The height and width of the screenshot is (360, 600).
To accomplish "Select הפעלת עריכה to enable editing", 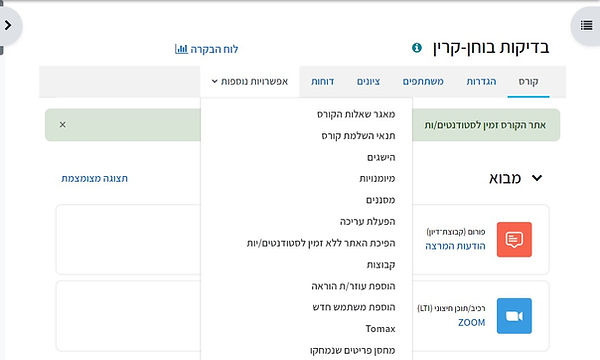I will 367,221.
